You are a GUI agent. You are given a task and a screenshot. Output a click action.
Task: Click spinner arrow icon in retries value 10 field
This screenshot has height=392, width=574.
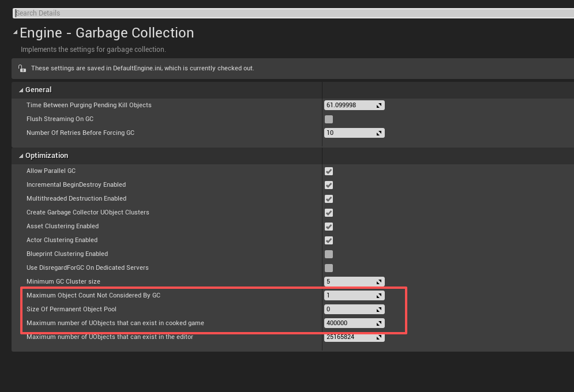point(379,133)
